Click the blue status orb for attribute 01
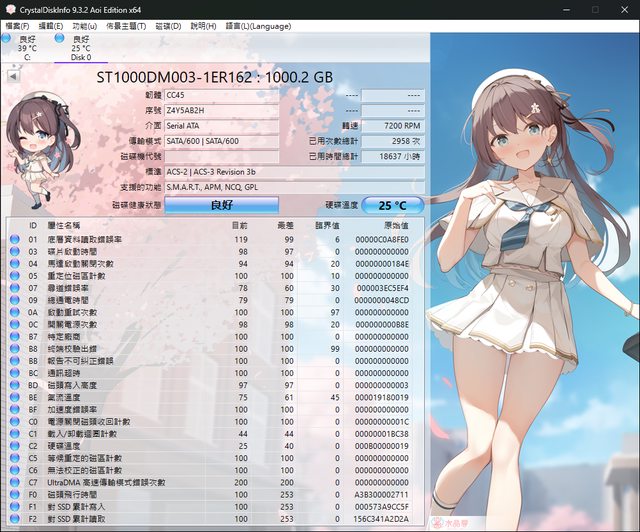Image resolution: width=640 pixels, height=532 pixels. (14, 240)
